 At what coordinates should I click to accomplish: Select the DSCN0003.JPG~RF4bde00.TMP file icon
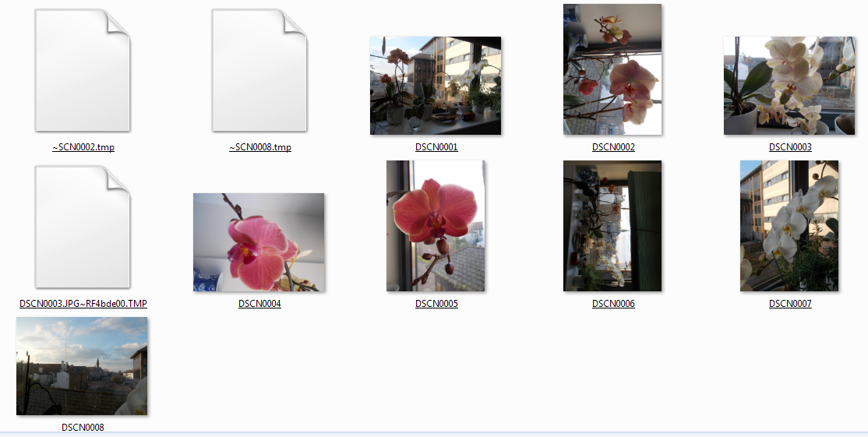point(83,227)
